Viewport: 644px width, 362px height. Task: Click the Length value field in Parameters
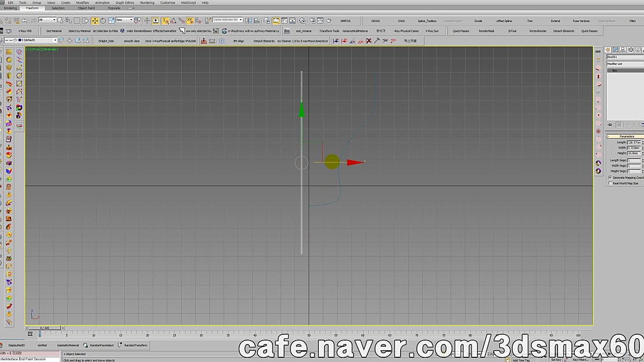click(x=633, y=141)
